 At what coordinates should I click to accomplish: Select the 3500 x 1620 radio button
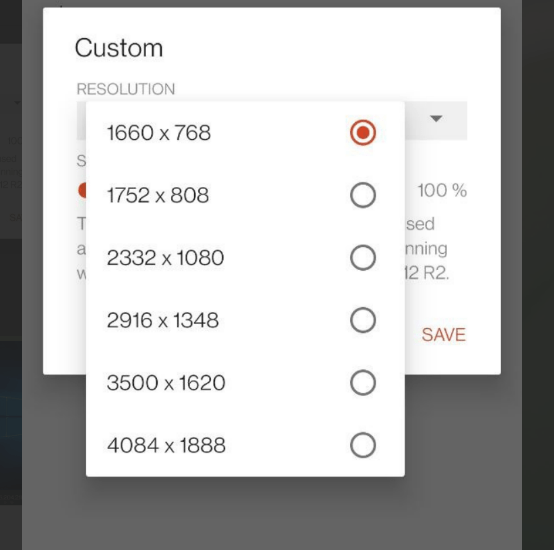(x=363, y=383)
